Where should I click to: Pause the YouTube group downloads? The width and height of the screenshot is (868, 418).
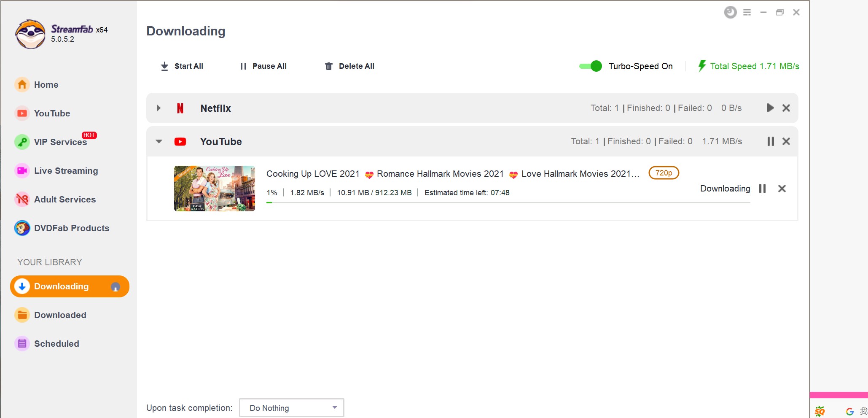click(770, 141)
